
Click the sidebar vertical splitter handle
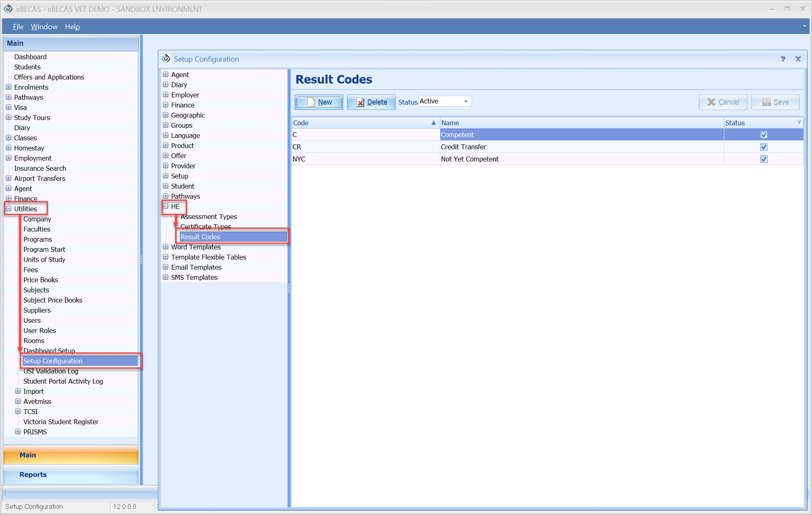(x=141, y=260)
